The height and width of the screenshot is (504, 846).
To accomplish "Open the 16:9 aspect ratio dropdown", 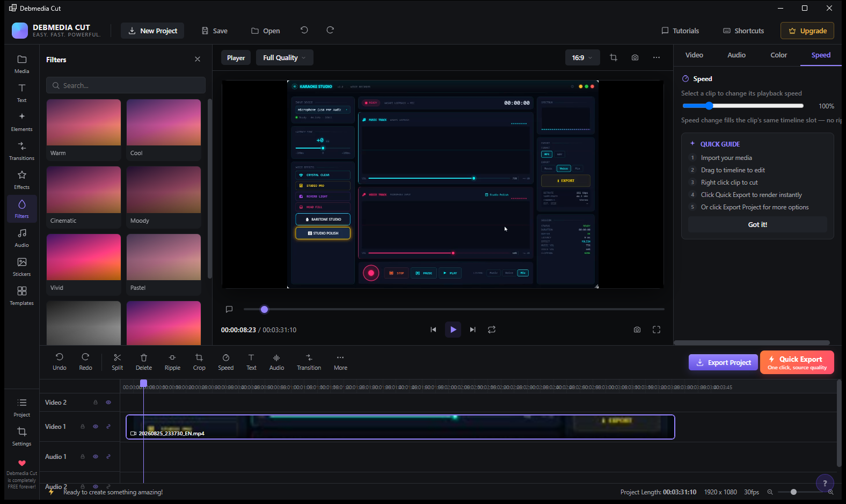I will pos(582,57).
